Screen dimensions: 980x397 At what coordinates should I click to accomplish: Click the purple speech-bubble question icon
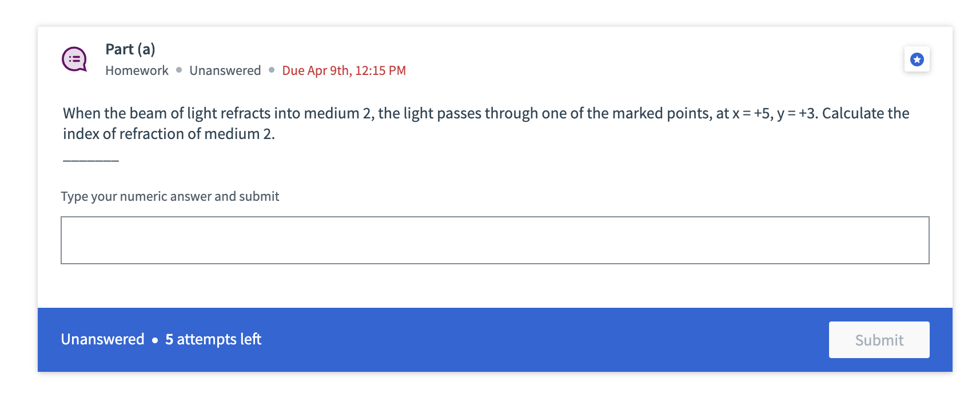click(x=74, y=59)
